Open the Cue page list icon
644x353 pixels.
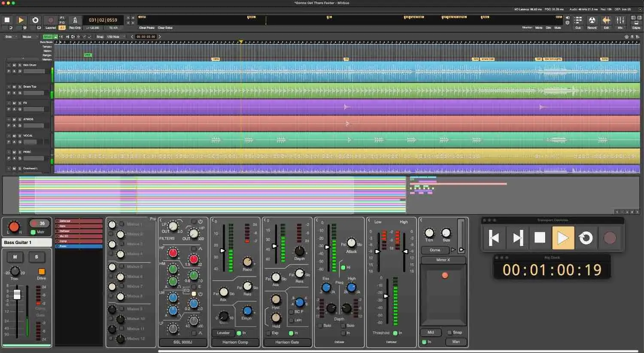pos(578,20)
